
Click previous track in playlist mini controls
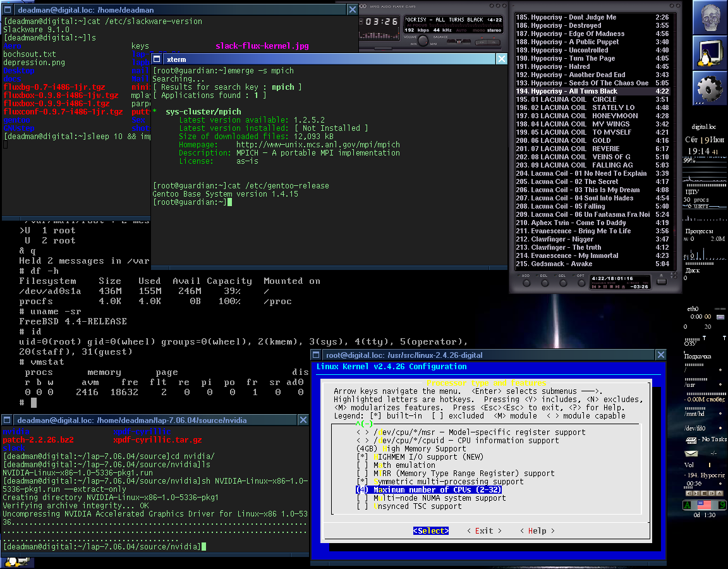pos(594,286)
